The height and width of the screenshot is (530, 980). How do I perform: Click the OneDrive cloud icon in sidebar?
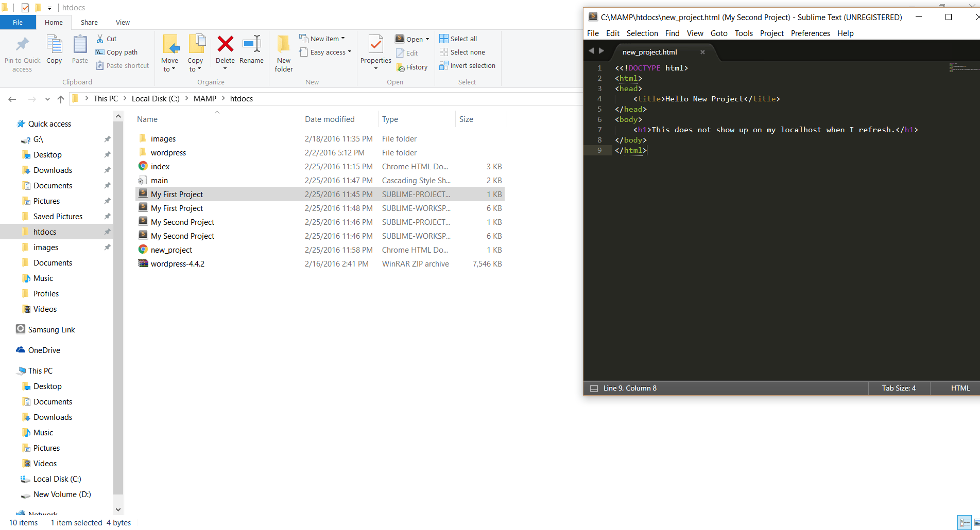click(x=21, y=350)
